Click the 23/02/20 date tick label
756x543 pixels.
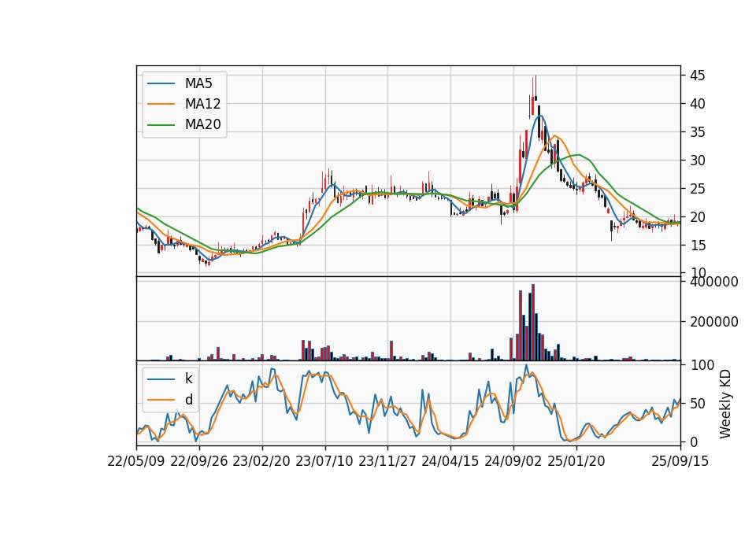point(261,461)
